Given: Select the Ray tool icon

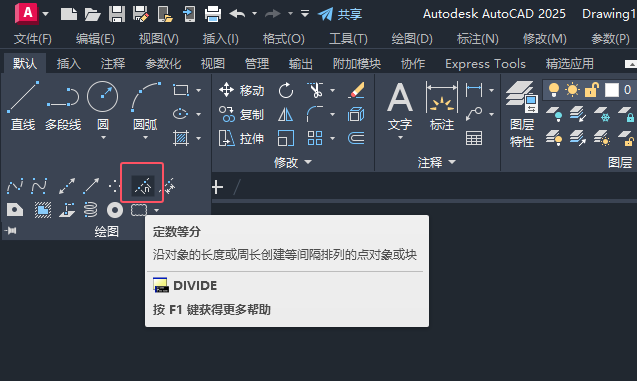Looking at the screenshot, I should pos(91,186).
